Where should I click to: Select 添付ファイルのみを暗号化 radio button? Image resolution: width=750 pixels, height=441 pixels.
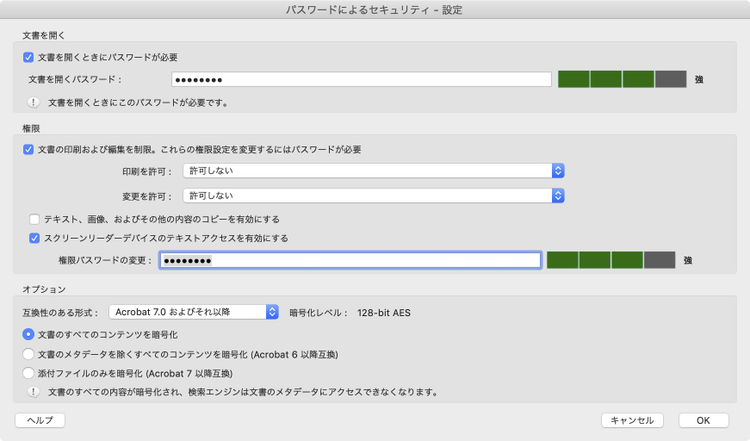pos(28,373)
